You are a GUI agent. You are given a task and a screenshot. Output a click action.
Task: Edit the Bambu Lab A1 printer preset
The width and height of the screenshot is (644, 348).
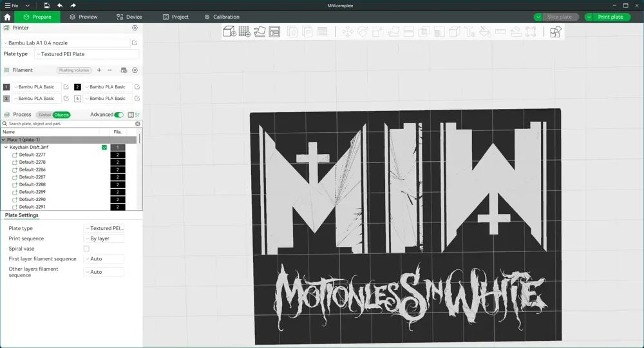135,43
